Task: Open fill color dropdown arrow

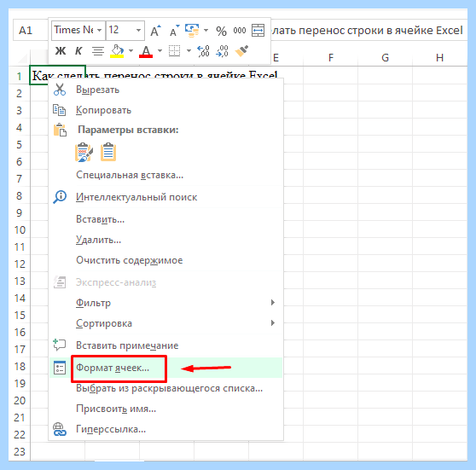Action: [x=131, y=50]
